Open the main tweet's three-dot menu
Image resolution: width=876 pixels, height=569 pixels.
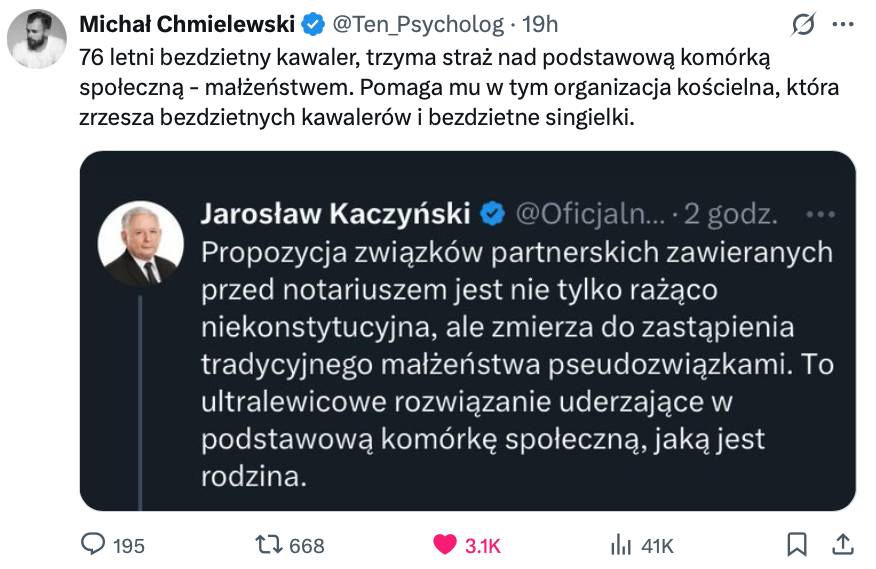click(843, 24)
